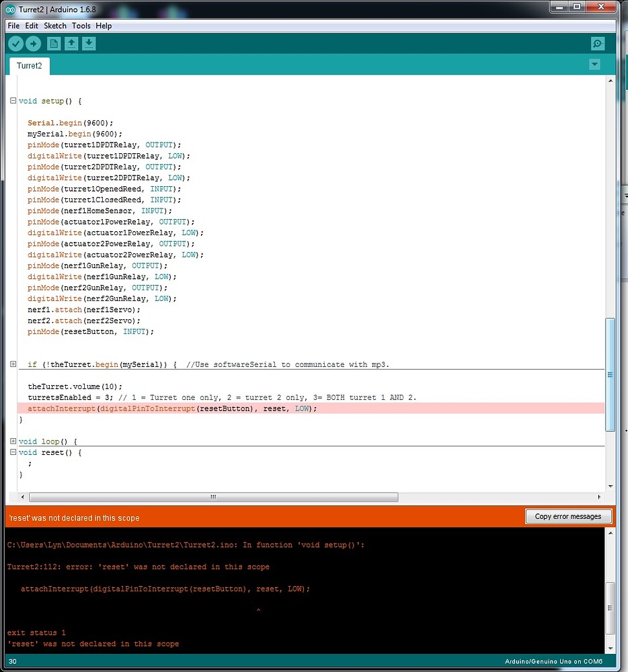Open the Serial Monitor magnifier icon
The width and height of the screenshot is (628, 672).
coord(597,43)
